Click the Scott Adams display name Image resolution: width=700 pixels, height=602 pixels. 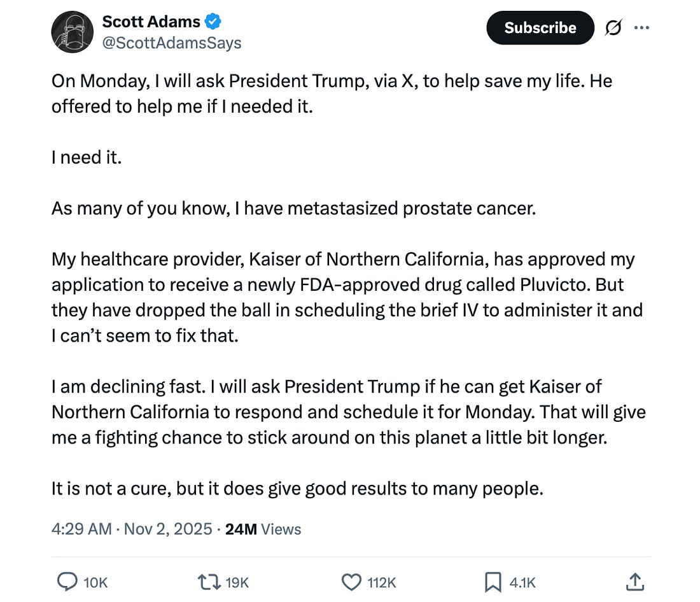coord(151,22)
